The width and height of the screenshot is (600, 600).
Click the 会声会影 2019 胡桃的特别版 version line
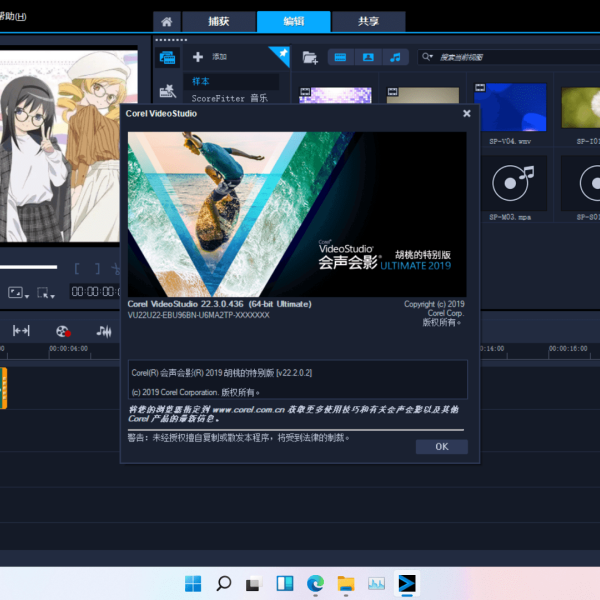coord(222,373)
